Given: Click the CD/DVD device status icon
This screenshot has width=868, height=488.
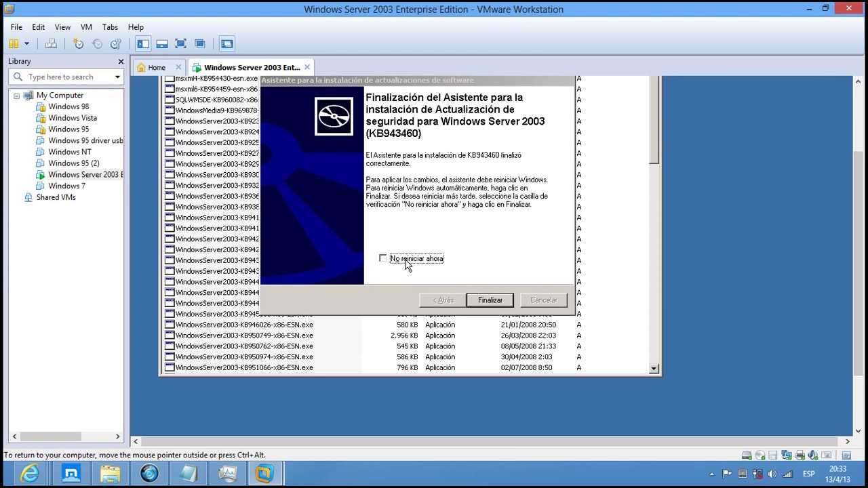Looking at the screenshot, I should [x=760, y=455].
